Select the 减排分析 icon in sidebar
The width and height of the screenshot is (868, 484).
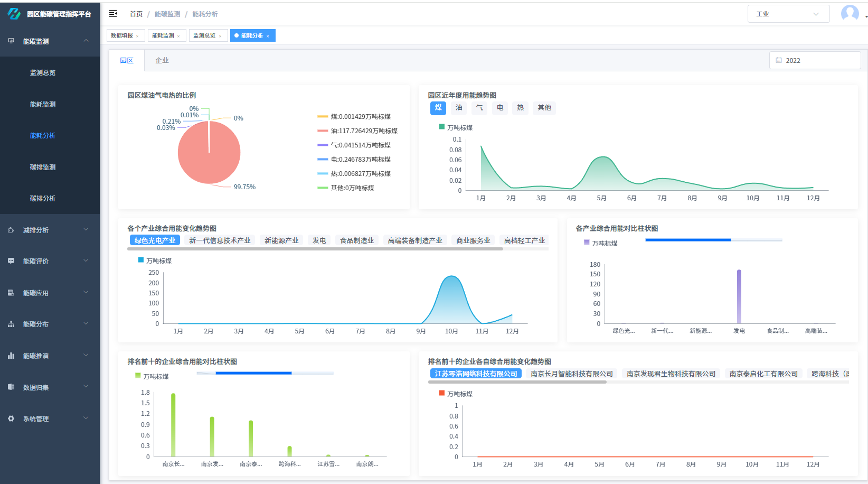tap(11, 230)
